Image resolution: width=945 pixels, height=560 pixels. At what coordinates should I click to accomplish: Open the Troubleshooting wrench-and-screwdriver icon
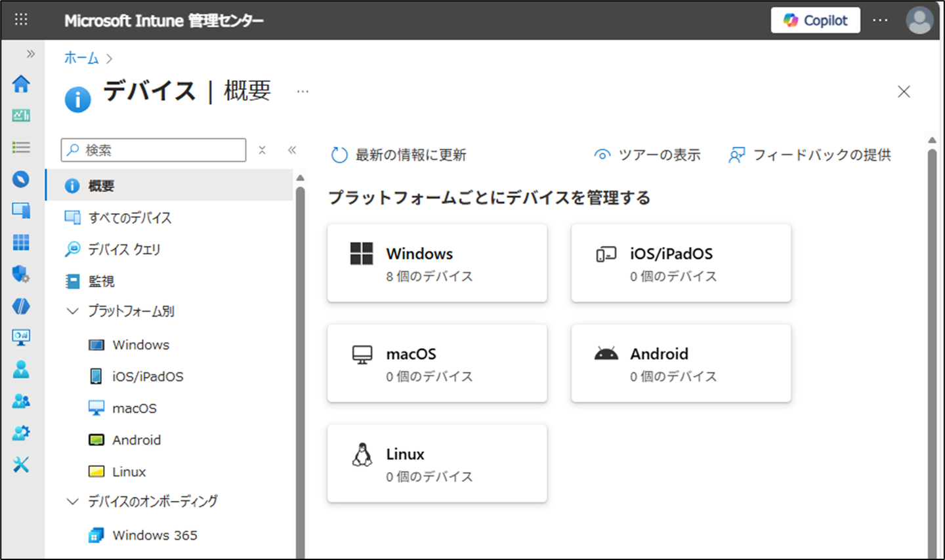coord(21,464)
